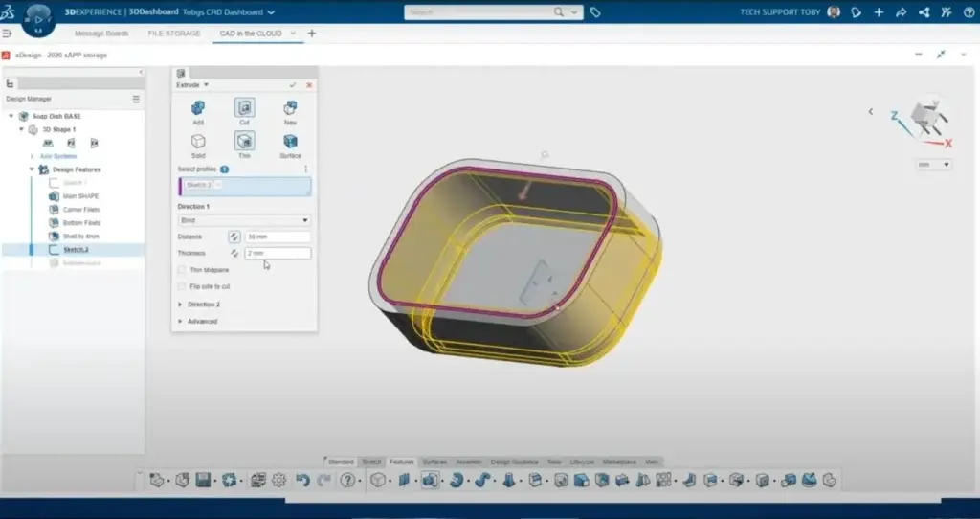Screen dimensions: 980x519
Task: Open the notifications bell icon
Action: [856, 12]
